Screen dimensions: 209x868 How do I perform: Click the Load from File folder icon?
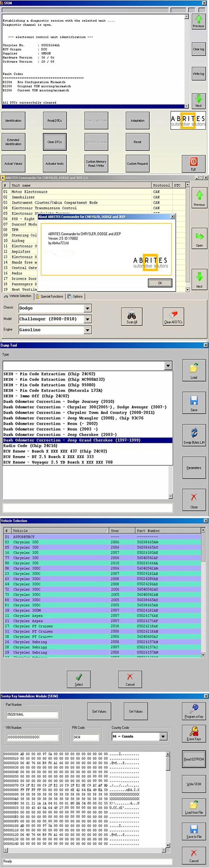[194, 807]
